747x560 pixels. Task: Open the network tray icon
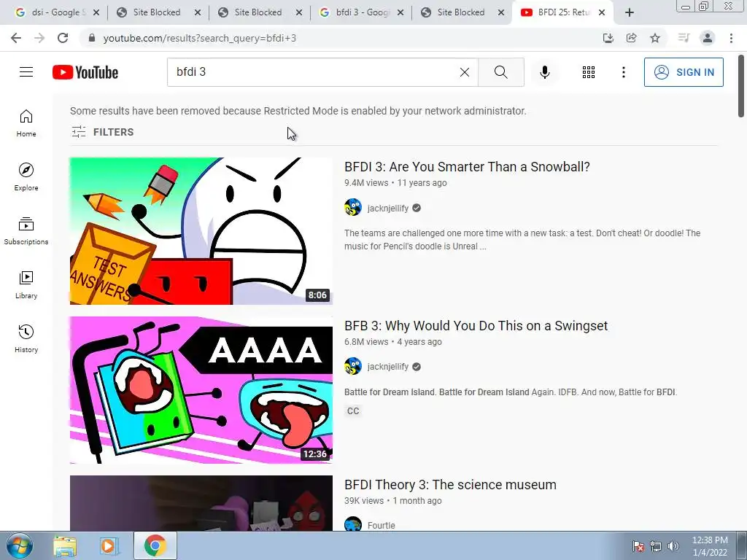point(656,546)
